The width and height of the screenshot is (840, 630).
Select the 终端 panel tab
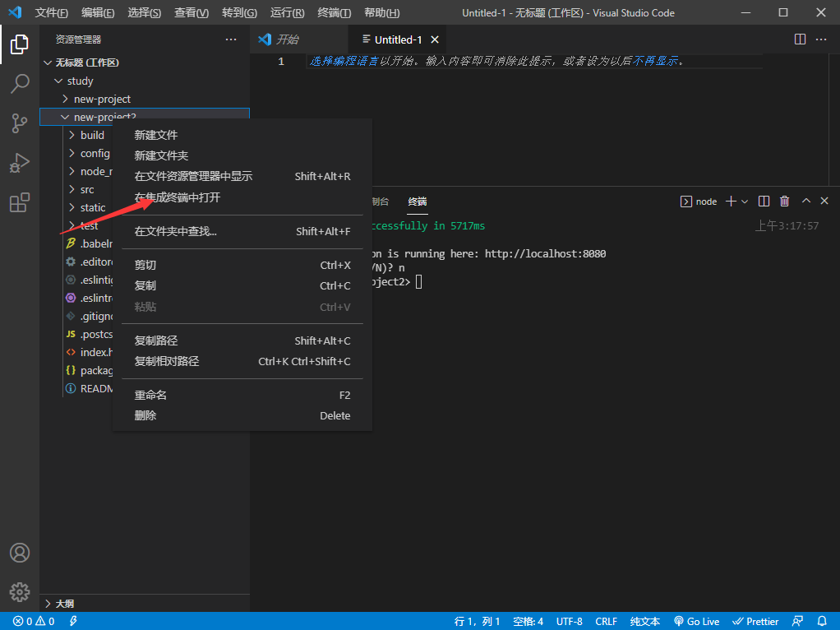pos(418,202)
